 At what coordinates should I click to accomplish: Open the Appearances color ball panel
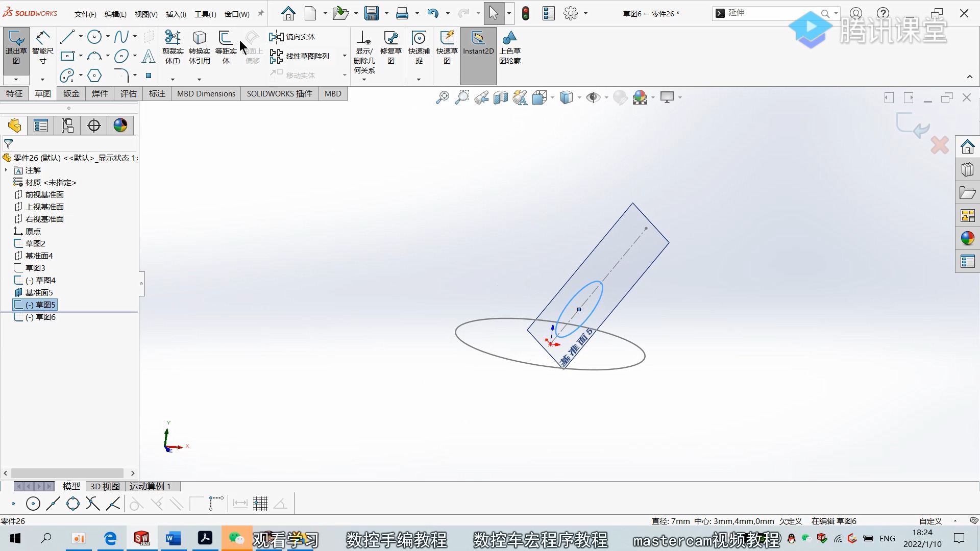coord(968,238)
